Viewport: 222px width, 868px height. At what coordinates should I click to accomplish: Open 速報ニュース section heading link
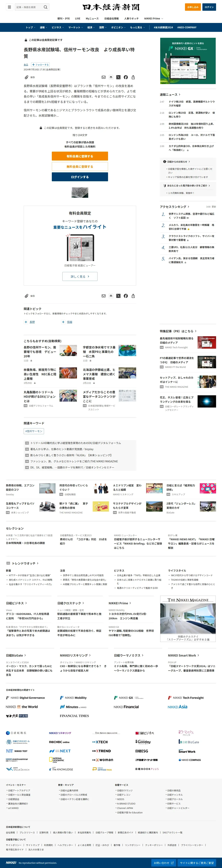(170, 95)
